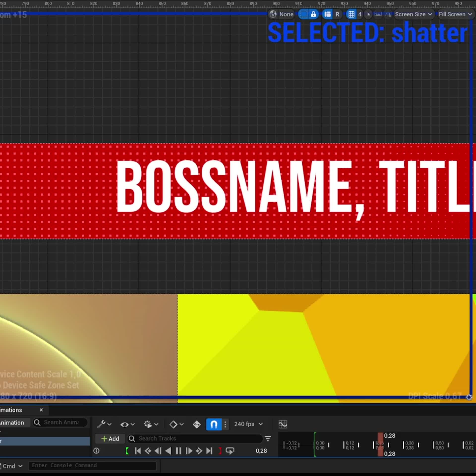Toggle the lock icon in designer toolbar
This screenshot has height=476, width=476.
[313, 14]
